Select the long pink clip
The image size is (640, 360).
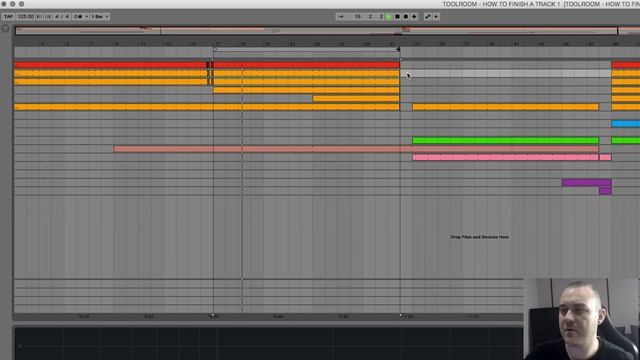tap(505, 157)
